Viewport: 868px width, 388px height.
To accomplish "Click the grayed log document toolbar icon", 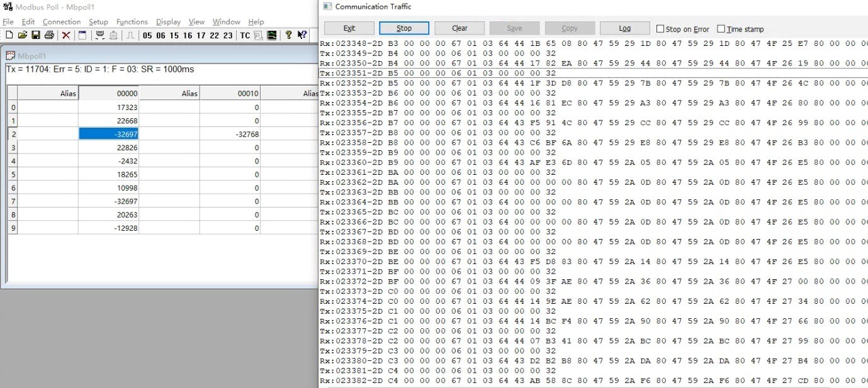I will pos(258,35).
